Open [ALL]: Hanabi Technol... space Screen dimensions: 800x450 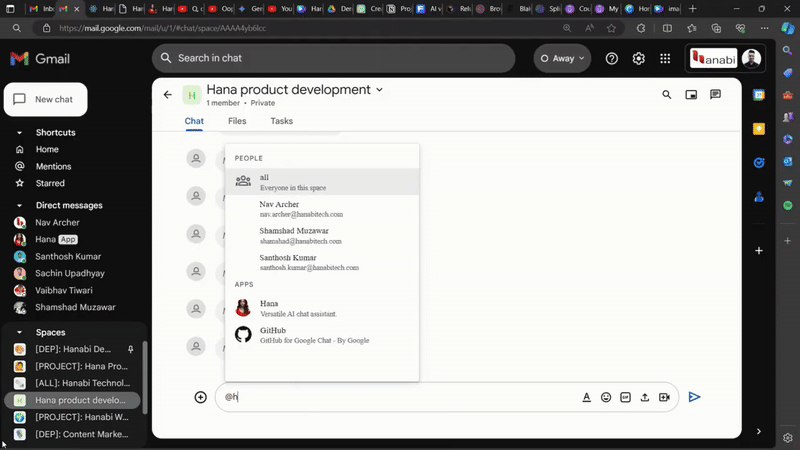pos(82,383)
